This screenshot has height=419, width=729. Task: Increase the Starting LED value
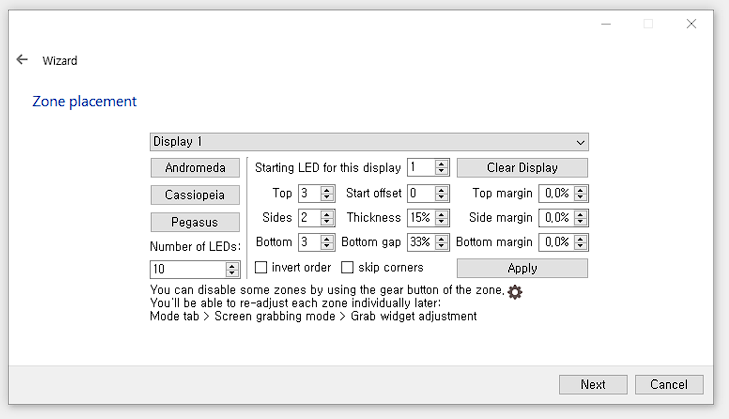point(442,164)
